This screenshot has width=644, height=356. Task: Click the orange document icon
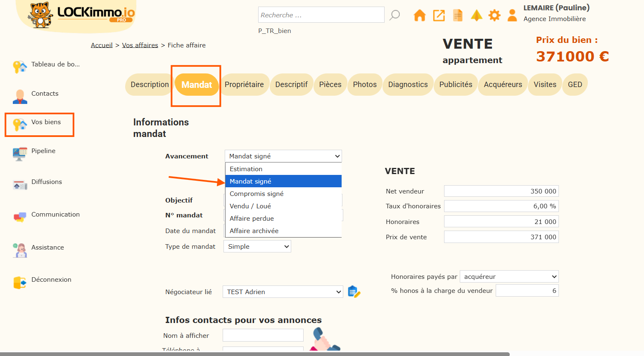458,16
